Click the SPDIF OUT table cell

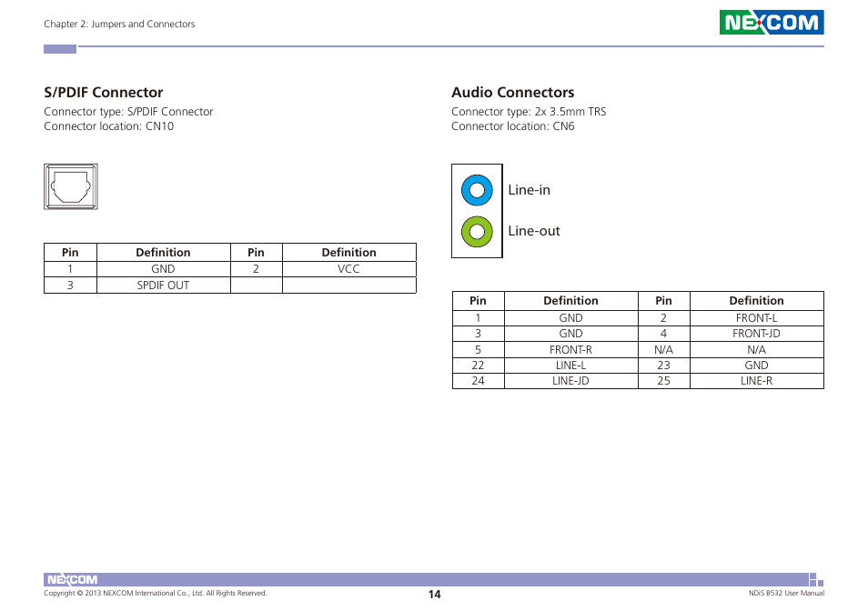163,285
